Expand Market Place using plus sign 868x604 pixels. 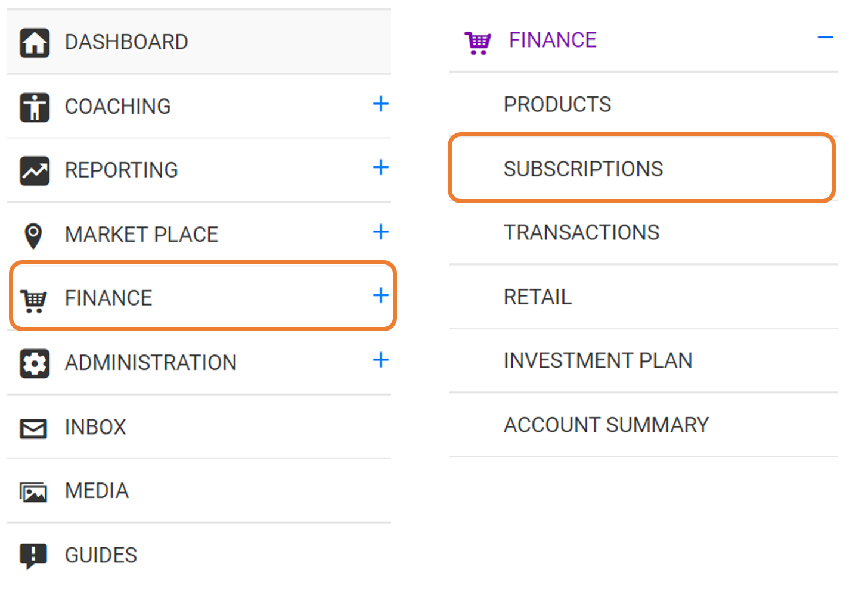381,232
